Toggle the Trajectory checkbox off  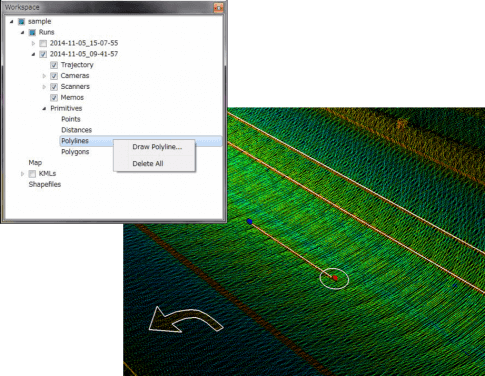54,65
